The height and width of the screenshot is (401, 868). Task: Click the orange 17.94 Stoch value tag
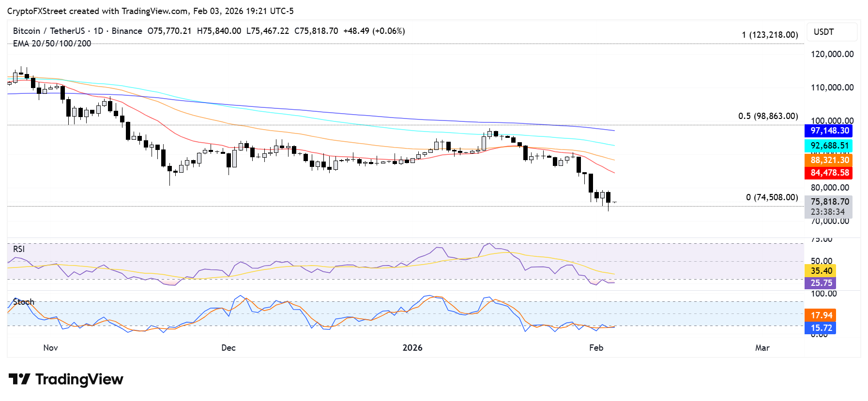pyautogui.click(x=821, y=315)
